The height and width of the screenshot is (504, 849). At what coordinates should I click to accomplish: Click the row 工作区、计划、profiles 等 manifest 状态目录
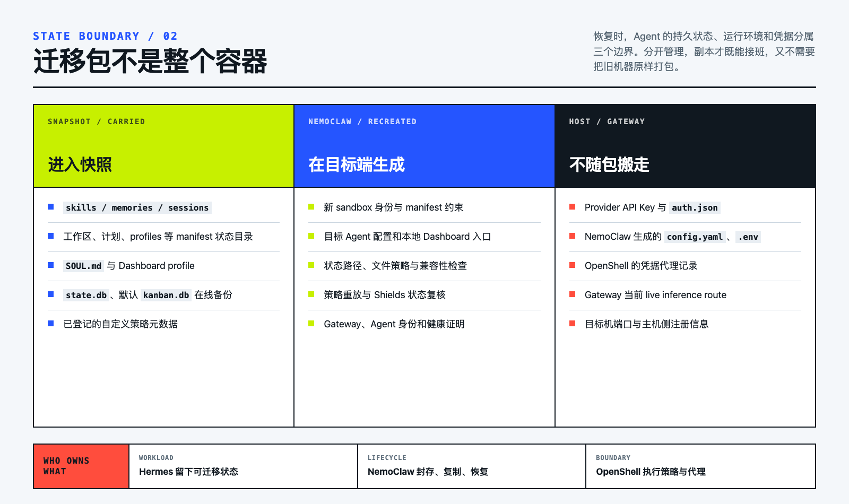163,237
